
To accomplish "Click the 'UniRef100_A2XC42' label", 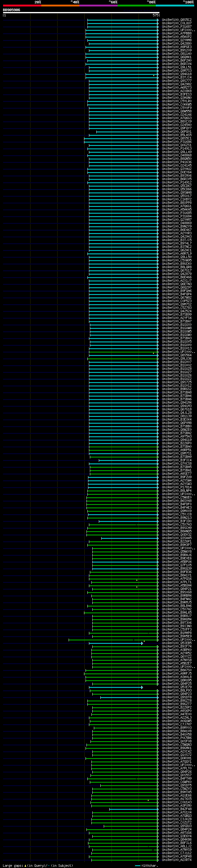I will (177, 751).
